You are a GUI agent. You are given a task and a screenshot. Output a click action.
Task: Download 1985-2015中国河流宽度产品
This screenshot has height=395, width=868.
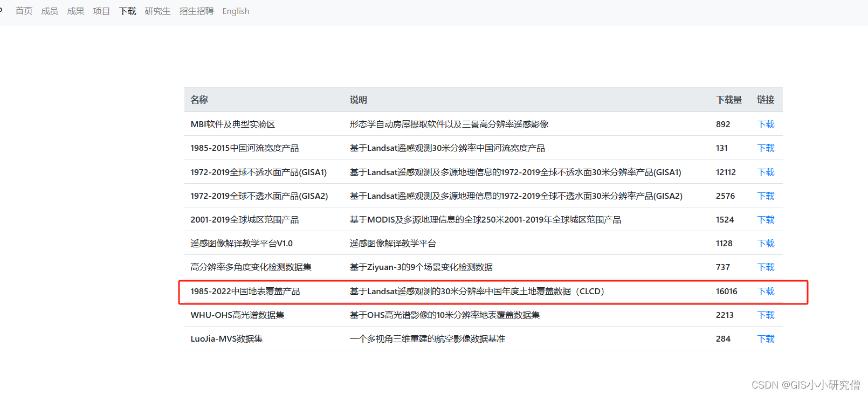coord(766,148)
